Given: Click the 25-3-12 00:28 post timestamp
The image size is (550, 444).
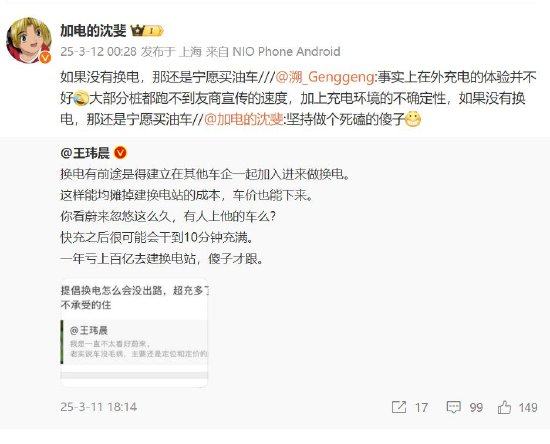Looking at the screenshot, I should pos(98,52).
